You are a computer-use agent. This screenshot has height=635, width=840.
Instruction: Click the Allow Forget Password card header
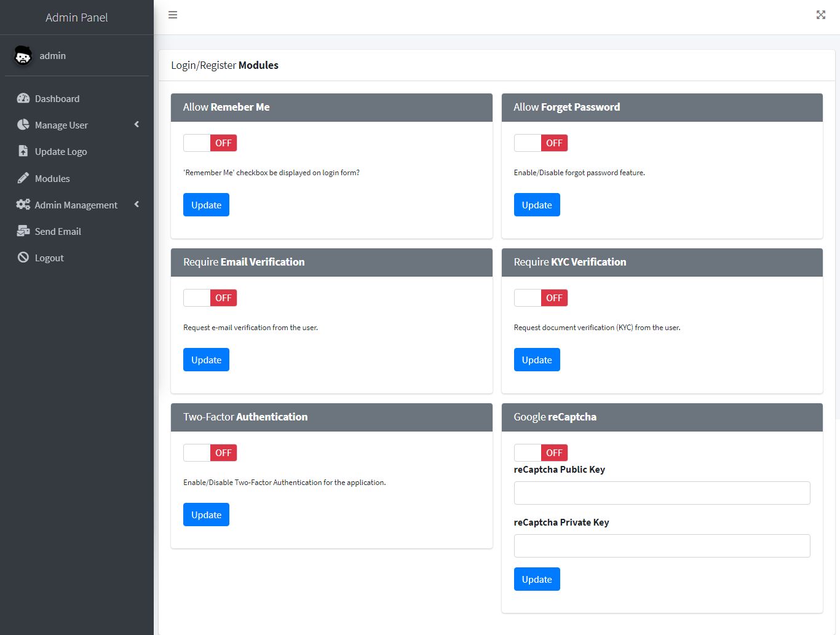click(662, 107)
